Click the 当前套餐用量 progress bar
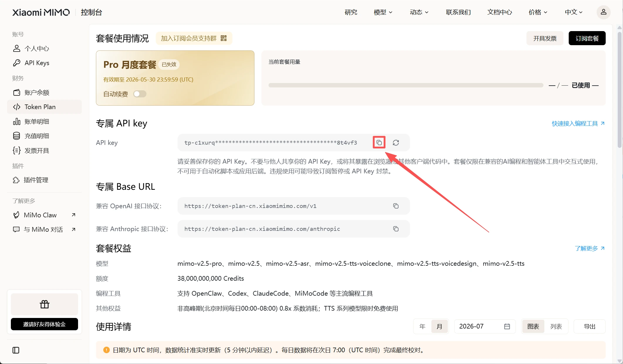The width and height of the screenshot is (623, 364). 406,85
